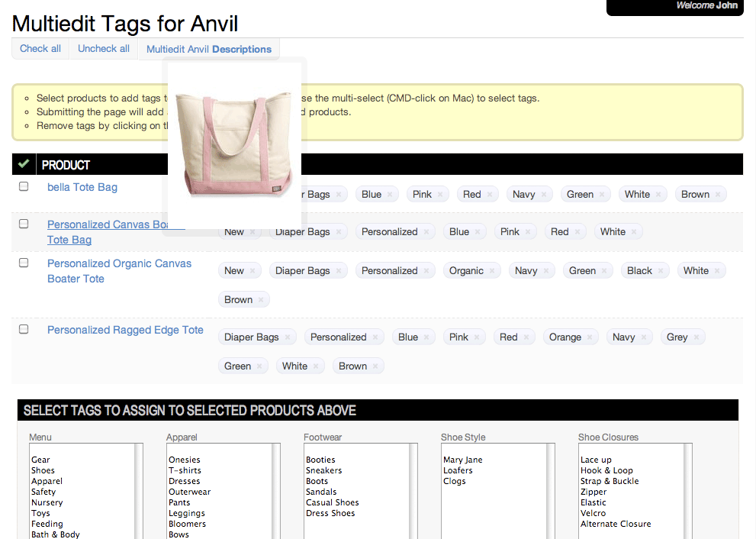Open the Personalized Ragged Edge Tote link
756x539 pixels.
(125, 330)
